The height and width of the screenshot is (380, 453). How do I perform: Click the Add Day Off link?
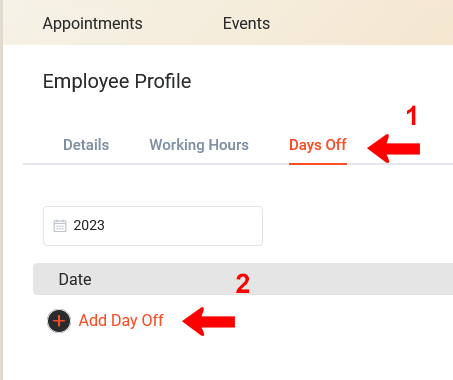point(121,321)
